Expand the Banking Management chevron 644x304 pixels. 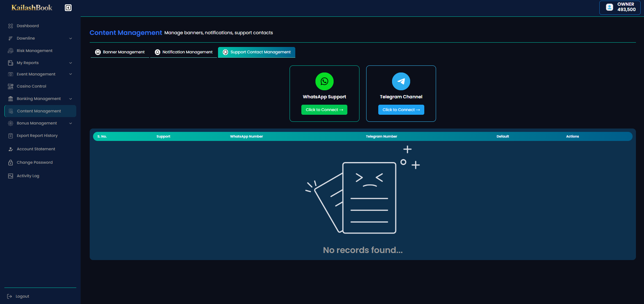tap(71, 99)
